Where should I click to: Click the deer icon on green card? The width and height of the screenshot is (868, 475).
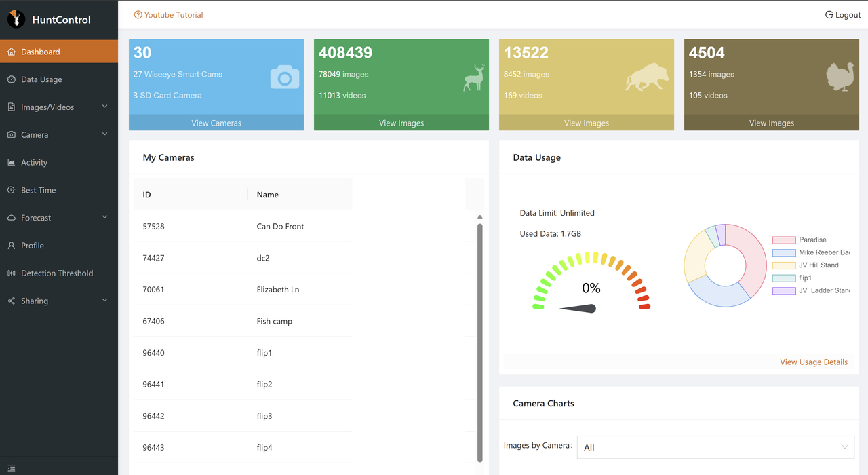475,77
